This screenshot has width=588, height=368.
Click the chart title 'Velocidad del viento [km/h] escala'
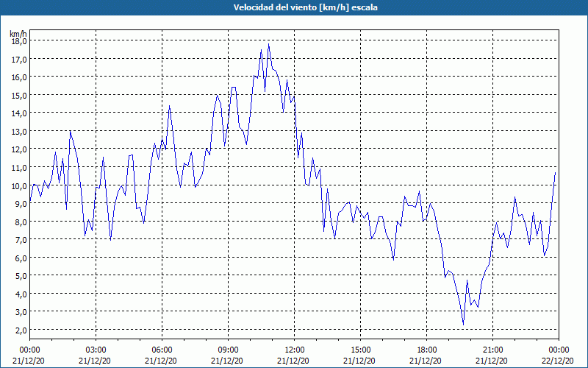pyautogui.click(x=305, y=7)
